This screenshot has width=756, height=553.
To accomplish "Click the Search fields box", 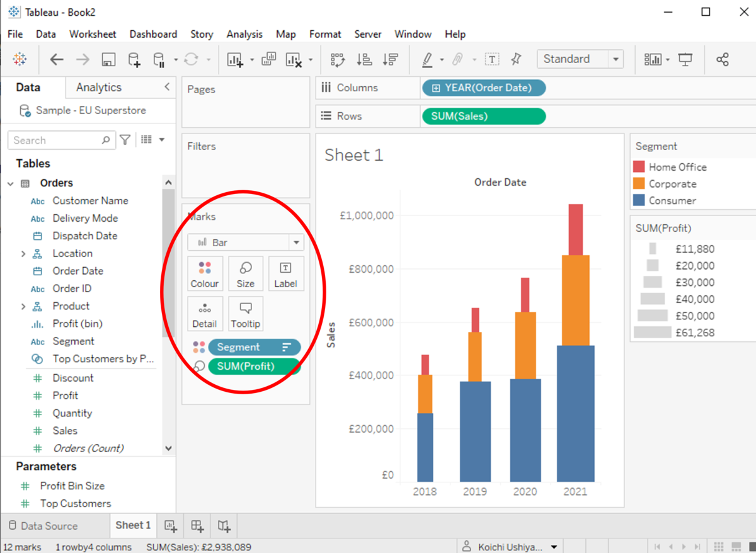I will (61, 140).
